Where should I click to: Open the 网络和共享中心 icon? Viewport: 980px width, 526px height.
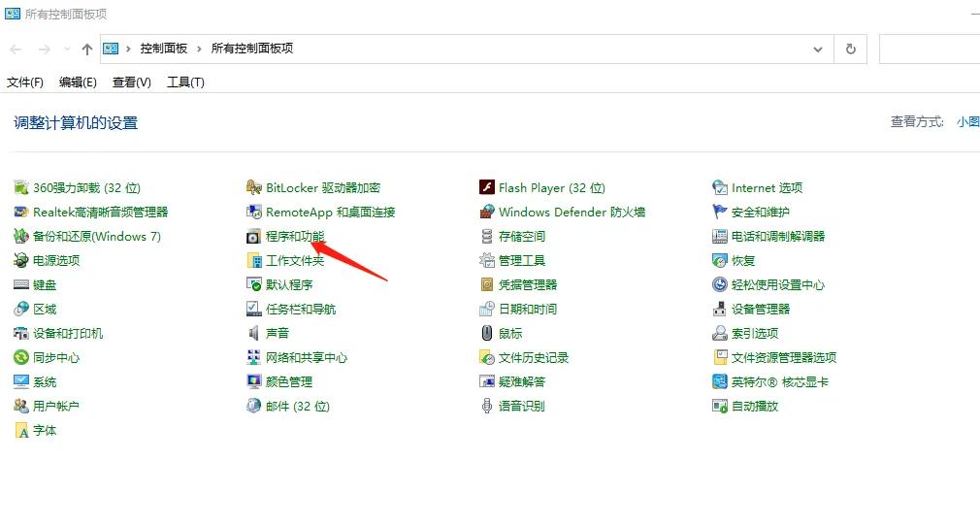254,358
